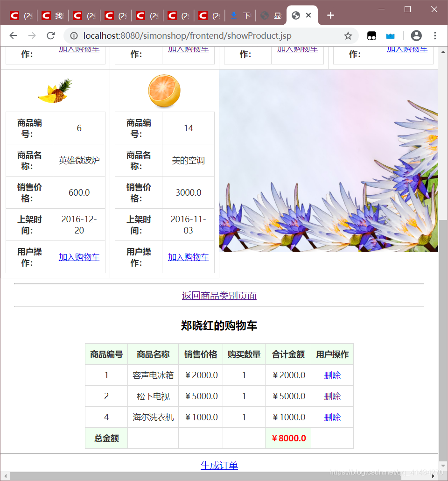Click the horizontal scrollbar left arrow
This screenshot has height=481, width=448.
(5, 476)
